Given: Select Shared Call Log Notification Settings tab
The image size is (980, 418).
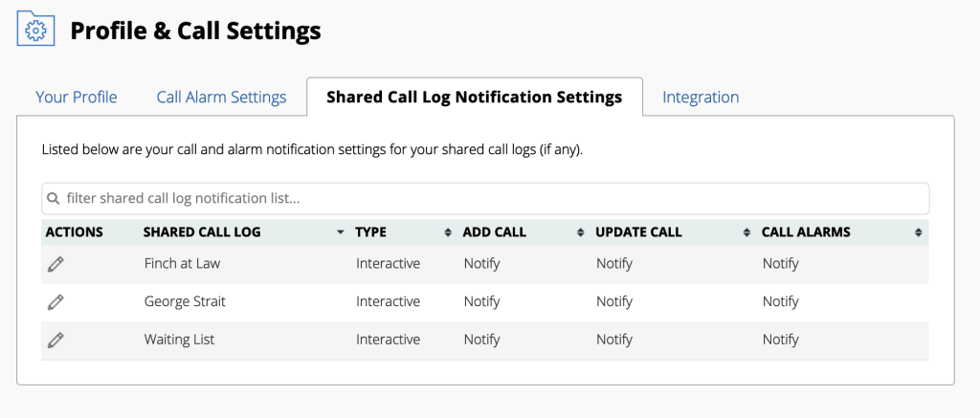Looking at the screenshot, I should pyautogui.click(x=474, y=97).
